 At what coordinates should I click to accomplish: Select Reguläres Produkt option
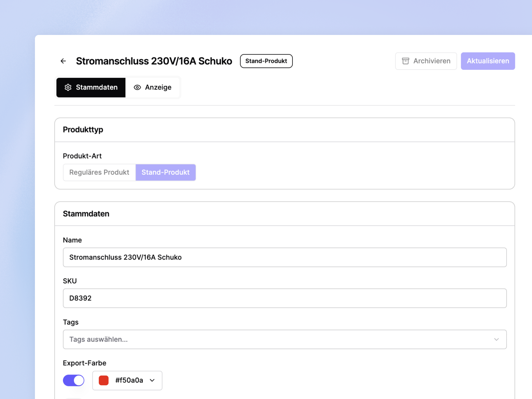click(99, 172)
